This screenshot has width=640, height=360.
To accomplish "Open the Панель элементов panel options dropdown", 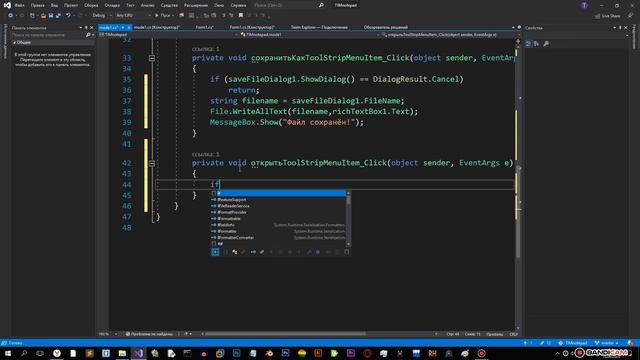I will tap(81, 28).
